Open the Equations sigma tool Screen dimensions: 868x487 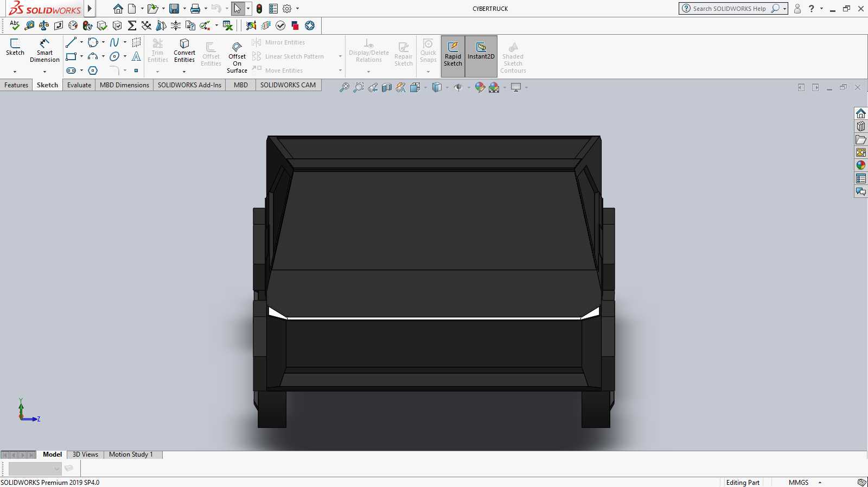coord(132,25)
